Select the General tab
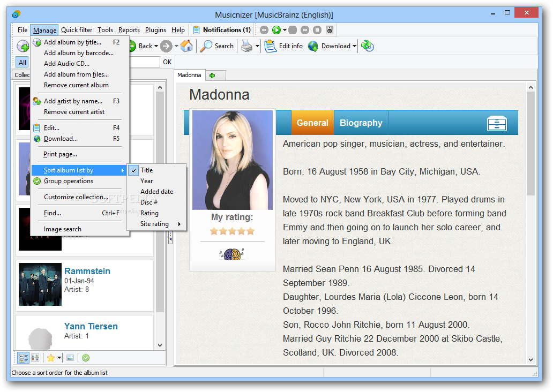553x392 pixels. pos(312,123)
